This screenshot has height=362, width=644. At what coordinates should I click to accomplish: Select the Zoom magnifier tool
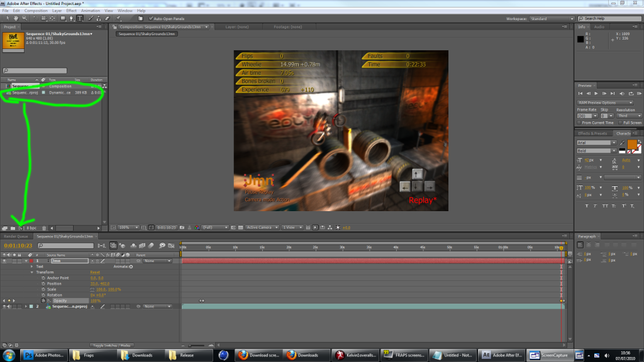(25, 18)
